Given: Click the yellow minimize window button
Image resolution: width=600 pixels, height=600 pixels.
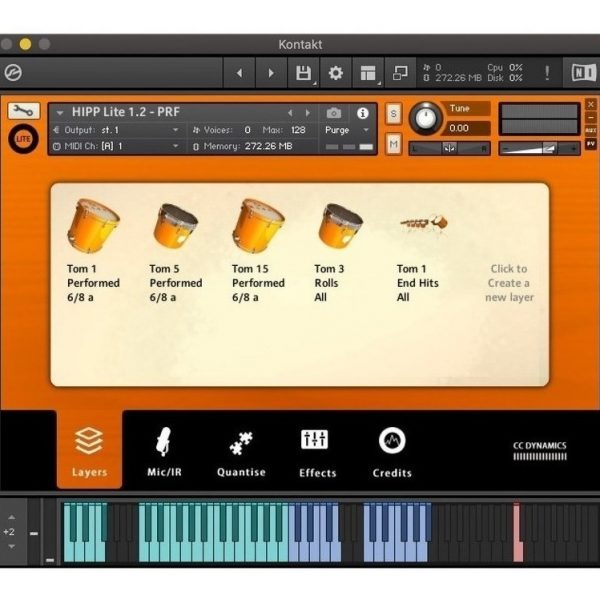Looking at the screenshot, I should tap(25, 44).
